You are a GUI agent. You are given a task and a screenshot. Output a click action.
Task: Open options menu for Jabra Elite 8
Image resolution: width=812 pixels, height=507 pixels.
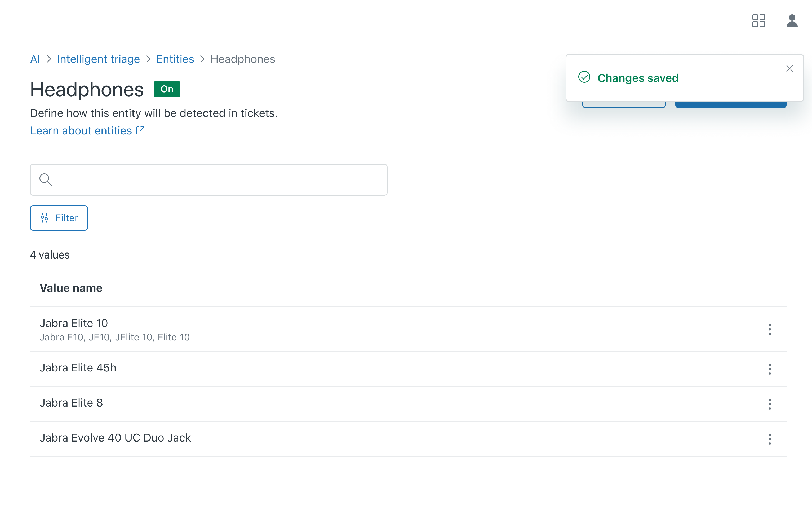coord(770,404)
